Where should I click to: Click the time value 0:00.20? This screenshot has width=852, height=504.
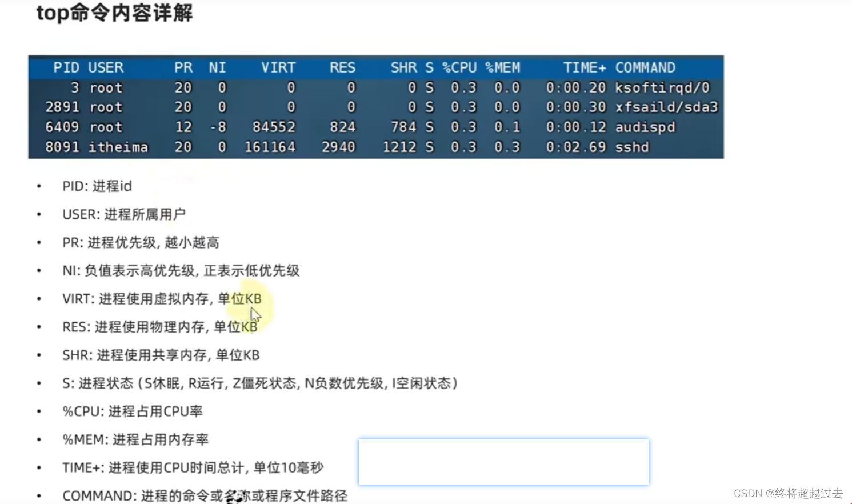(x=576, y=87)
